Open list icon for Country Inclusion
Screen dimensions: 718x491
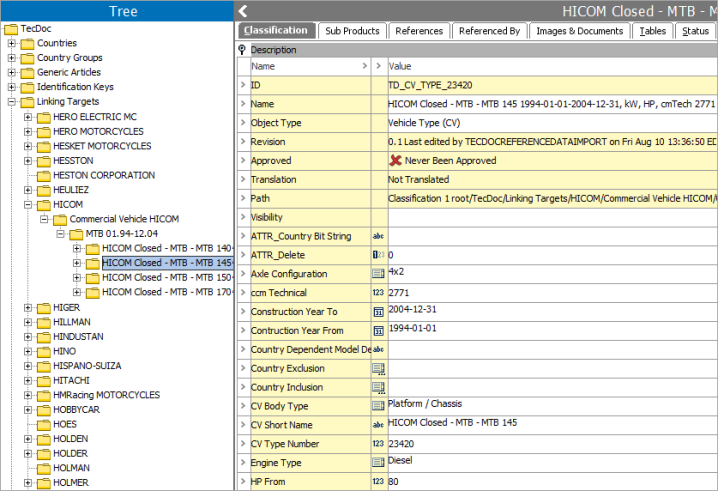click(x=378, y=387)
